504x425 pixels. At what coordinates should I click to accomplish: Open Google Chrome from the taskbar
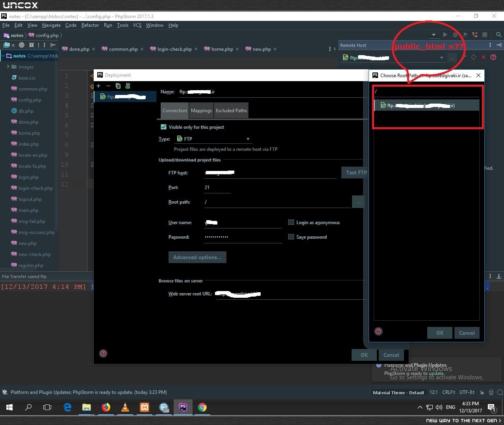coord(202,407)
